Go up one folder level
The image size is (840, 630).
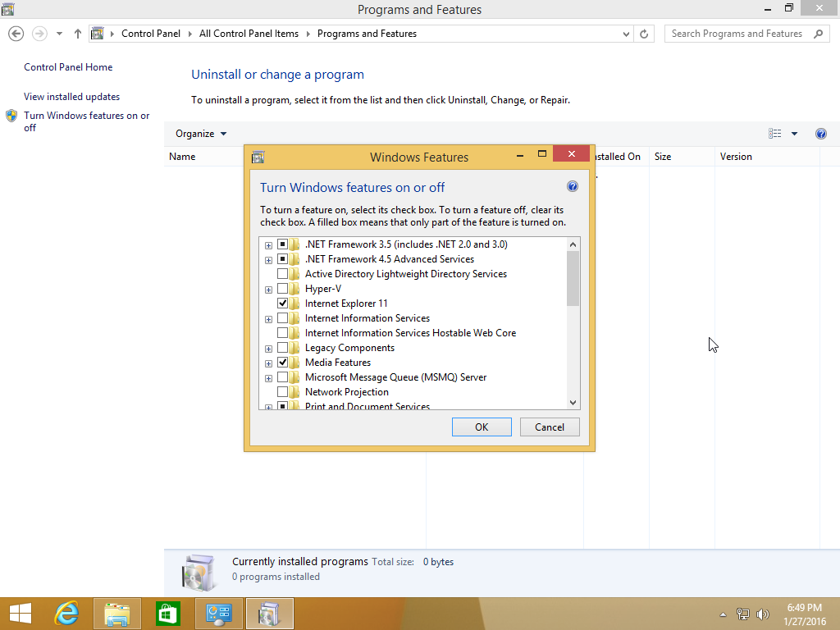pyautogui.click(x=78, y=34)
